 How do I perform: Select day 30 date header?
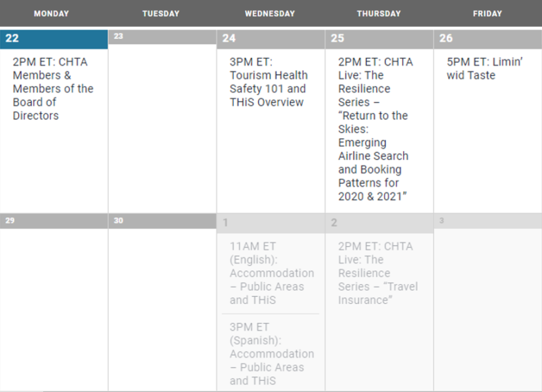click(x=162, y=221)
